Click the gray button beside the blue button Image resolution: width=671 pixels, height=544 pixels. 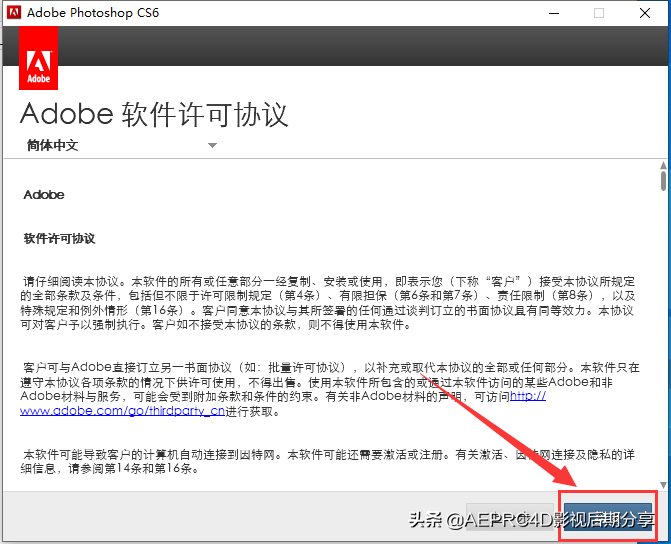pyautogui.click(x=510, y=516)
